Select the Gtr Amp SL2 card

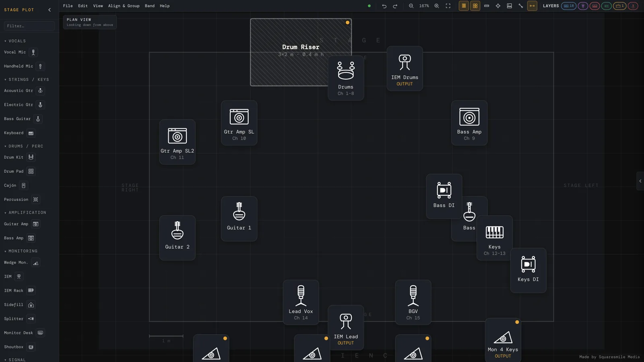point(177,142)
